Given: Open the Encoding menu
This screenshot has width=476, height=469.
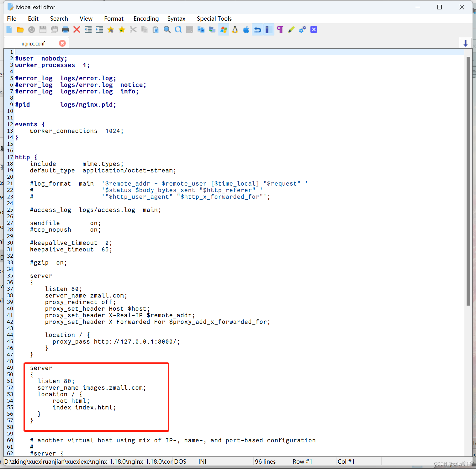Looking at the screenshot, I should 146,19.
